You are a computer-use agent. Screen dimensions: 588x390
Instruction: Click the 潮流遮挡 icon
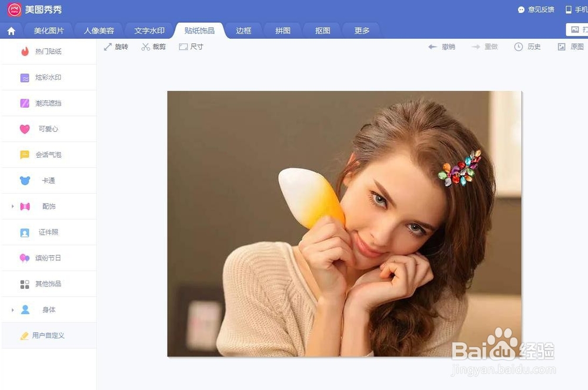point(25,103)
